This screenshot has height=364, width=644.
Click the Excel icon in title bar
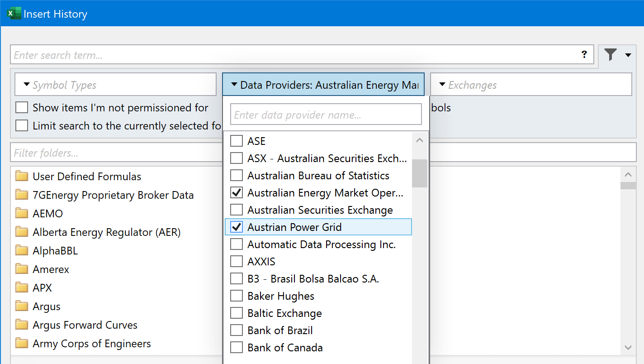coord(14,14)
